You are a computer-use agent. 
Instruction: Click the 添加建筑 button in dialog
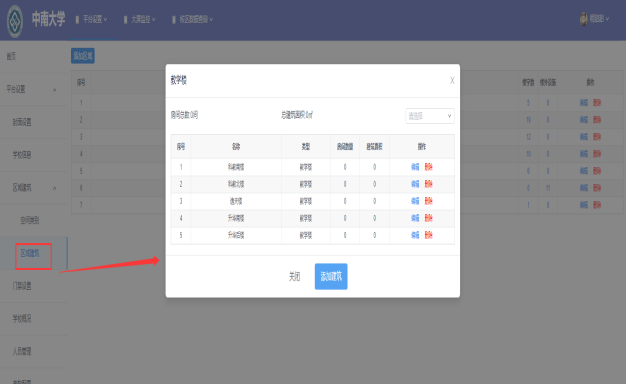(x=331, y=276)
